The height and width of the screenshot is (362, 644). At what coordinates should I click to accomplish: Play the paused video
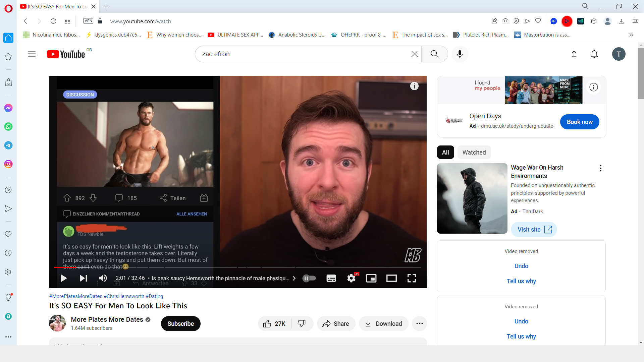[64, 278]
